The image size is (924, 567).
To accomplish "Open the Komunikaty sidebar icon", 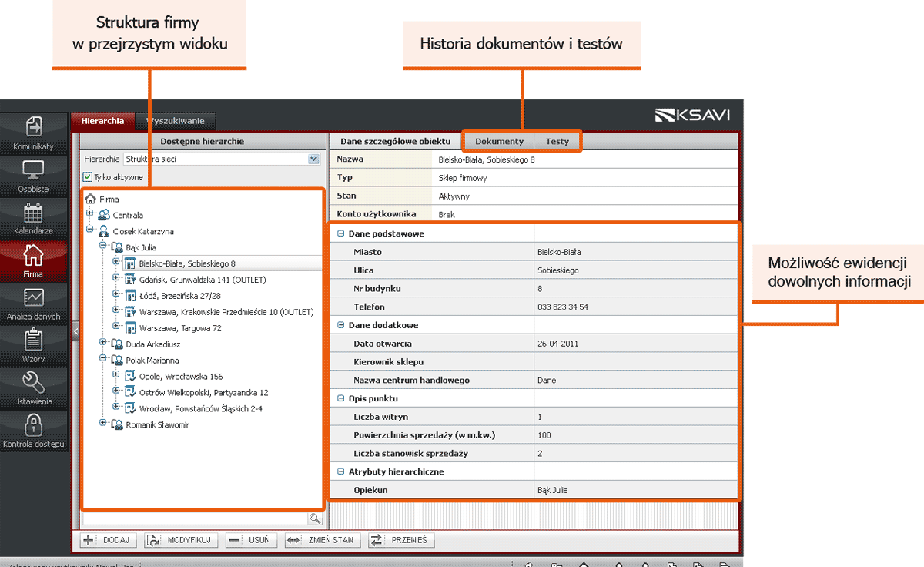I will coord(34,127).
